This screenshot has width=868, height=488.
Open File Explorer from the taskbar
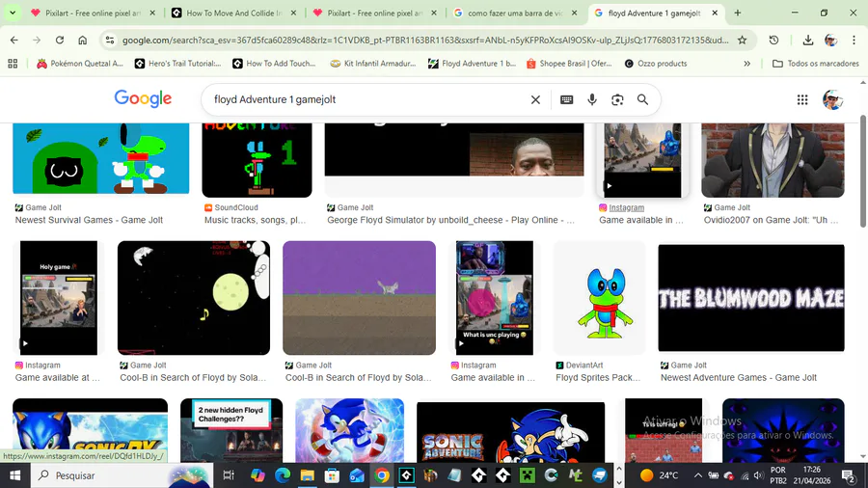click(x=308, y=475)
